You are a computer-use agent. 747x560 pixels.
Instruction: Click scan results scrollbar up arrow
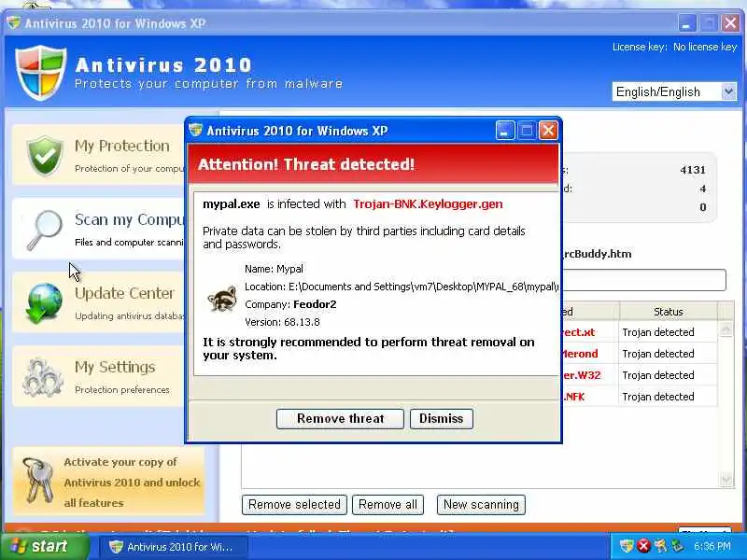point(726,329)
